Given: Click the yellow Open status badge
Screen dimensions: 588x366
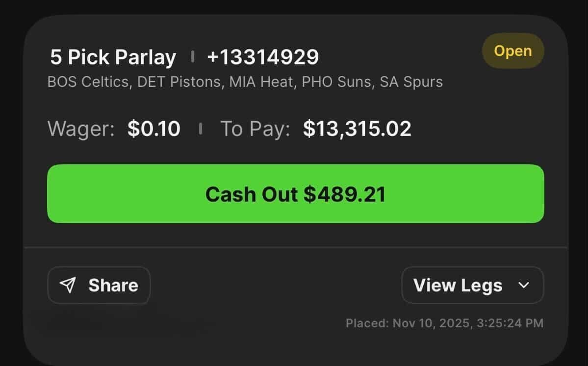Looking at the screenshot, I should tap(512, 51).
